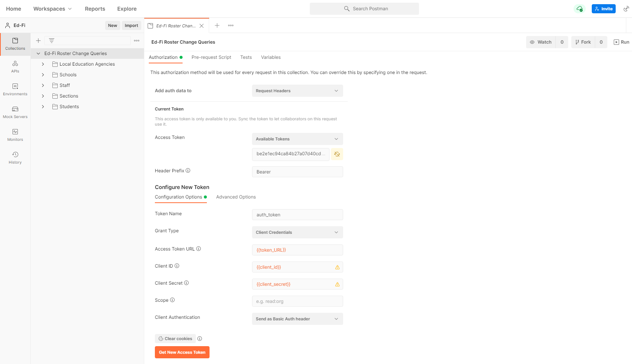Switch to the Variables tab
This screenshot has height=364, width=632.
tap(271, 57)
